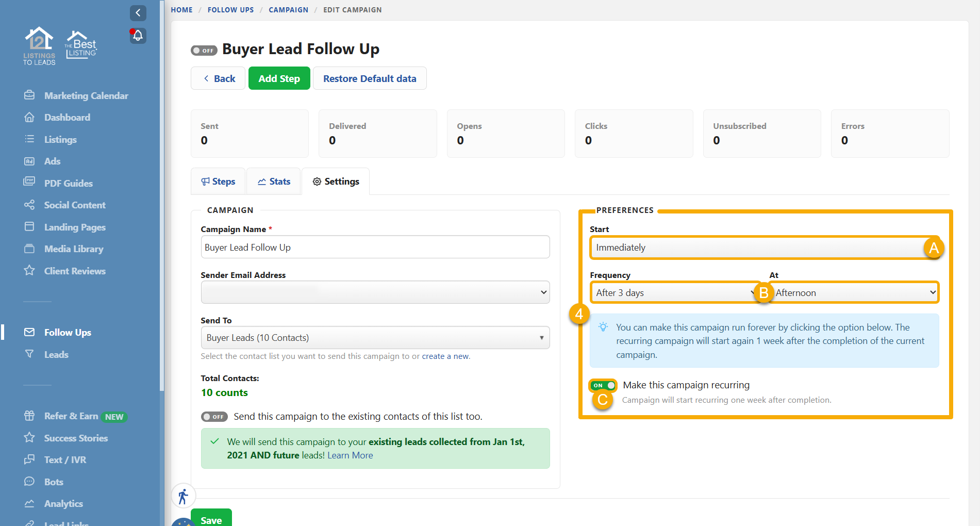Click the Add Step button

pos(279,78)
